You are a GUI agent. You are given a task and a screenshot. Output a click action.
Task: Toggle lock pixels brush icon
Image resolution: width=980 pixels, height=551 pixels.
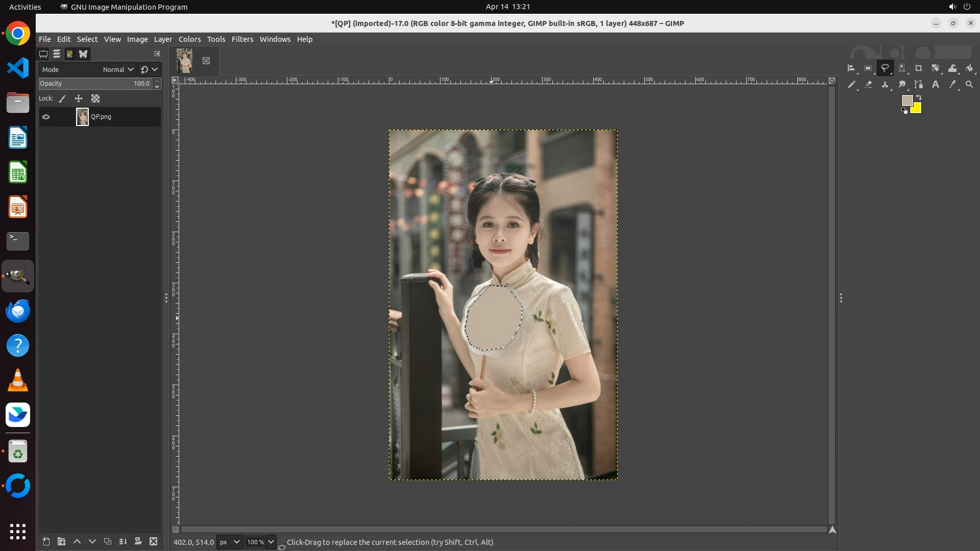click(x=62, y=98)
